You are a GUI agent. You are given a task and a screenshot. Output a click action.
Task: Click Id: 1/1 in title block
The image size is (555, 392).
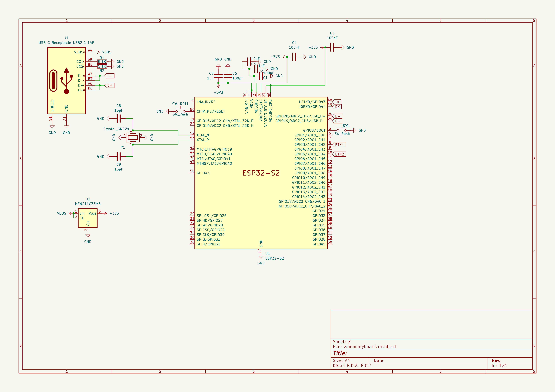(x=499, y=366)
